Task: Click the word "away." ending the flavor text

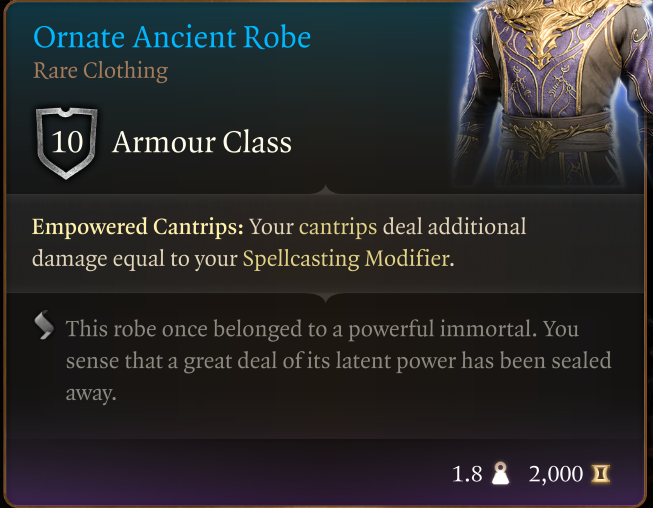Action: click(91, 393)
